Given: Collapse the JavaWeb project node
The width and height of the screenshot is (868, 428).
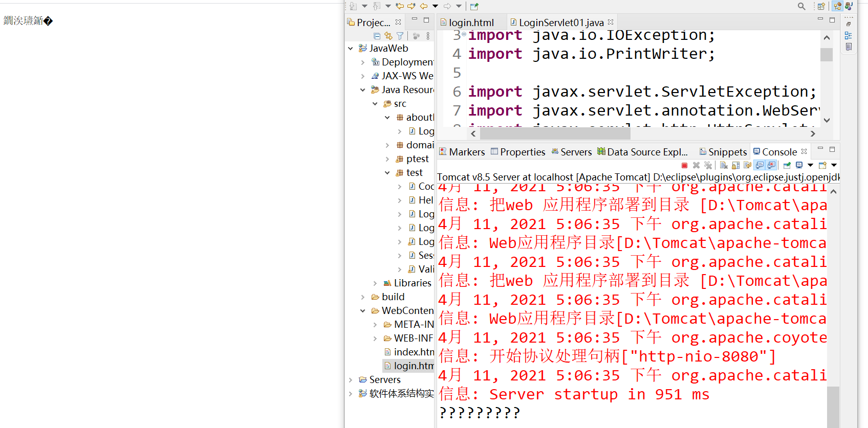Looking at the screenshot, I should [x=351, y=49].
